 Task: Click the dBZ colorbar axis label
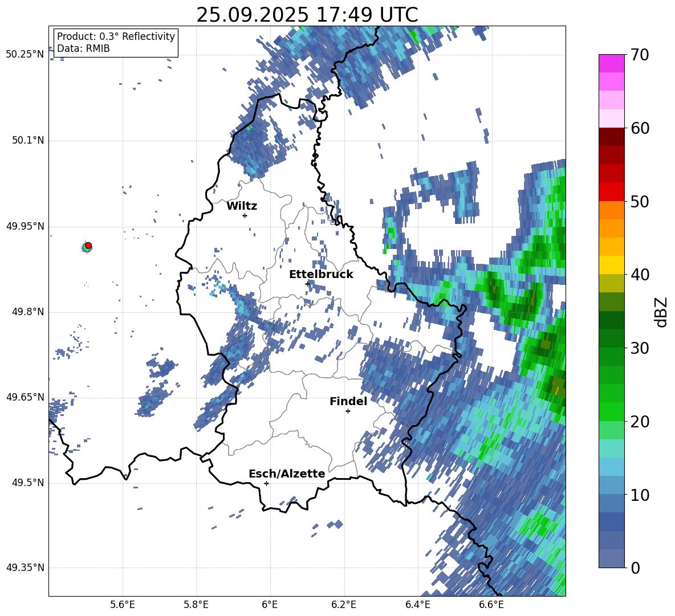click(662, 312)
